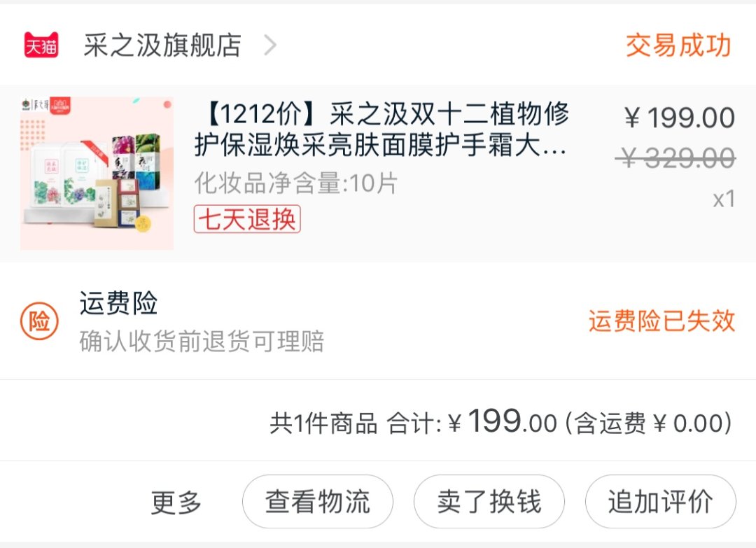The image size is (756, 548).
Task: Click the 追加评价 add review button
Action: point(661,502)
